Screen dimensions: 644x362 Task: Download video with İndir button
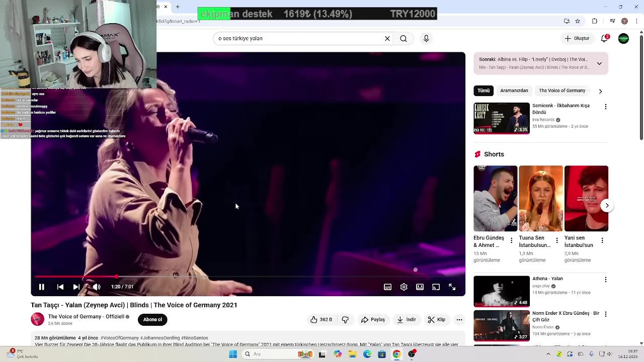point(406,319)
